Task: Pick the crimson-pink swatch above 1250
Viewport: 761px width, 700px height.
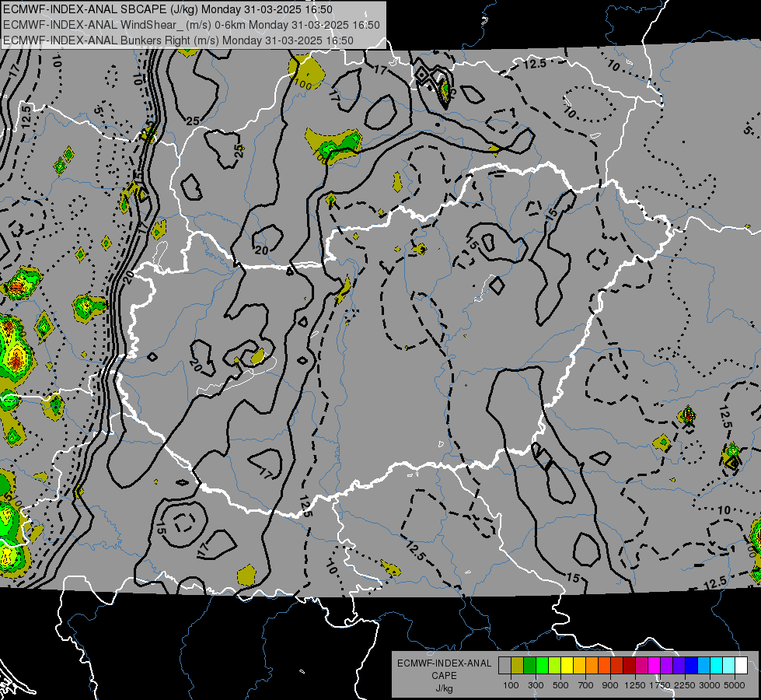Action: pyautogui.click(x=641, y=665)
